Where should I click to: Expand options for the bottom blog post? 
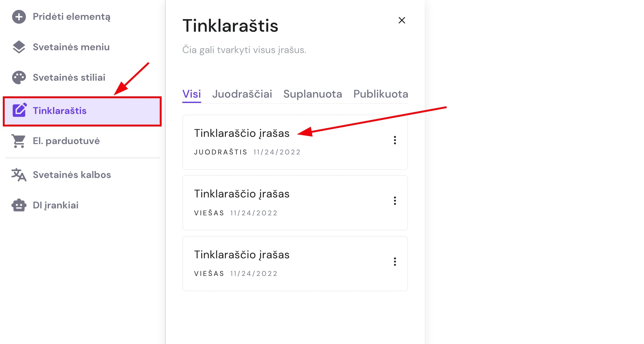395,262
